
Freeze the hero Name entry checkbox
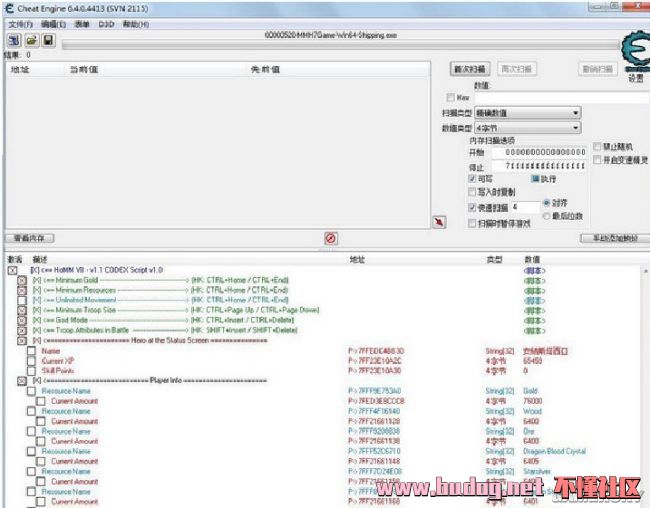(32, 351)
